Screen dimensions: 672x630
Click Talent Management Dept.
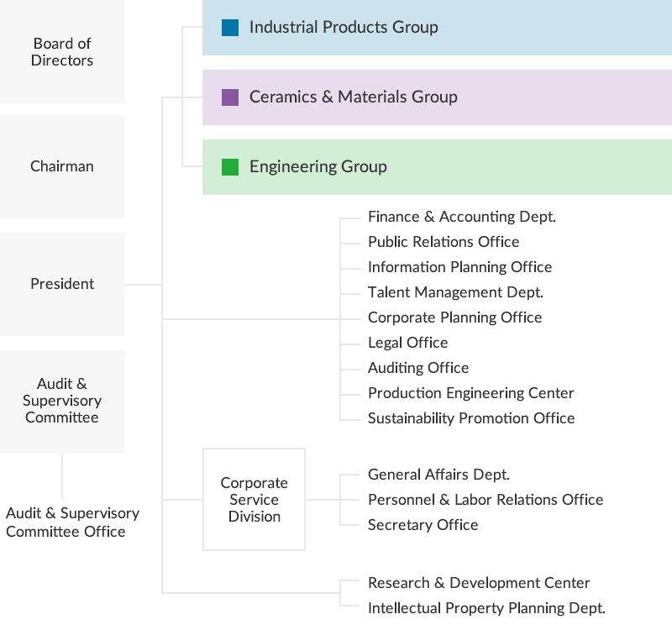coord(455,292)
